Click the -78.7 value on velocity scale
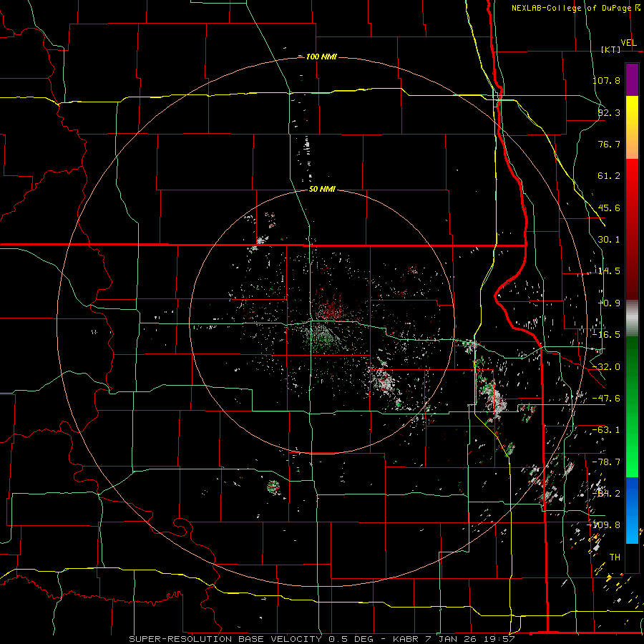 coord(606,462)
